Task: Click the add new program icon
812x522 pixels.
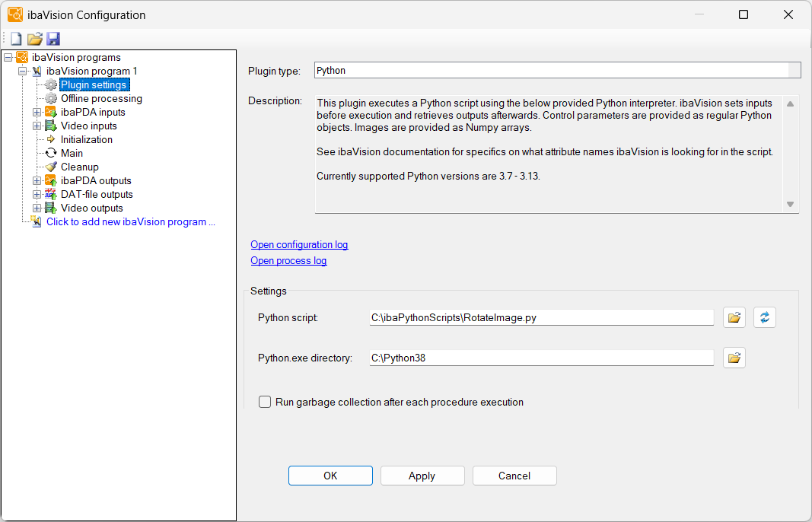Action: (37, 221)
